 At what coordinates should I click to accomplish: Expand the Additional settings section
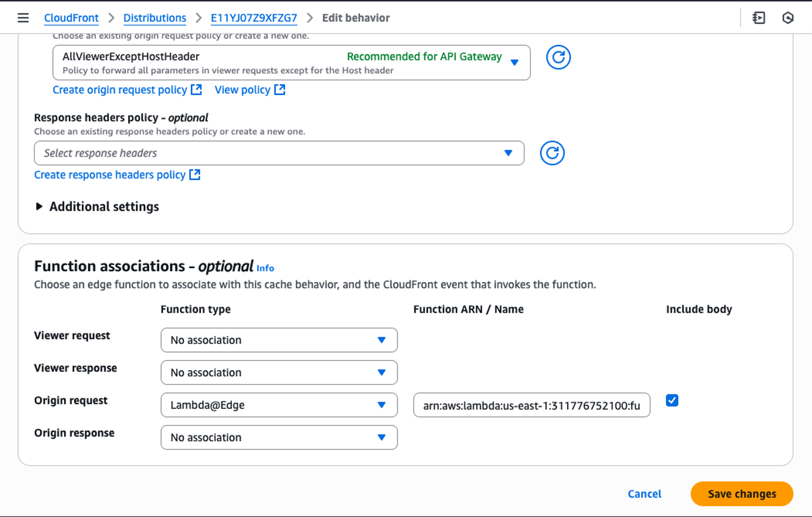click(x=96, y=206)
